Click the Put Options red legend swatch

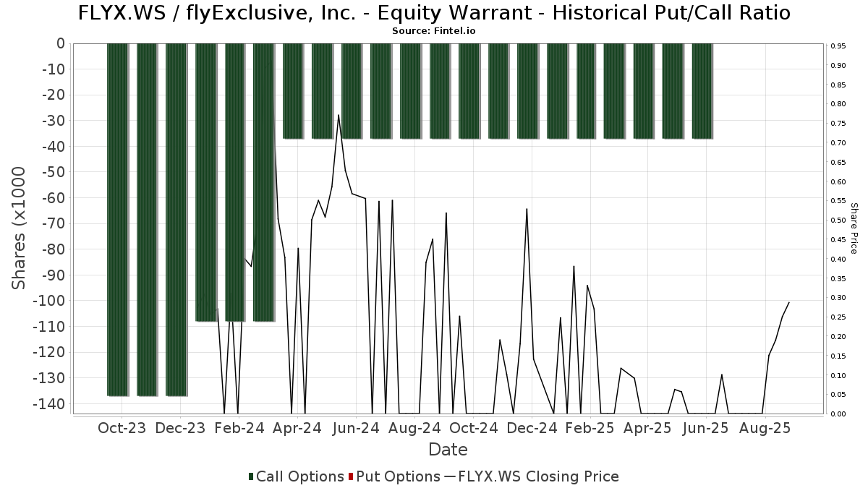point(351,476)
